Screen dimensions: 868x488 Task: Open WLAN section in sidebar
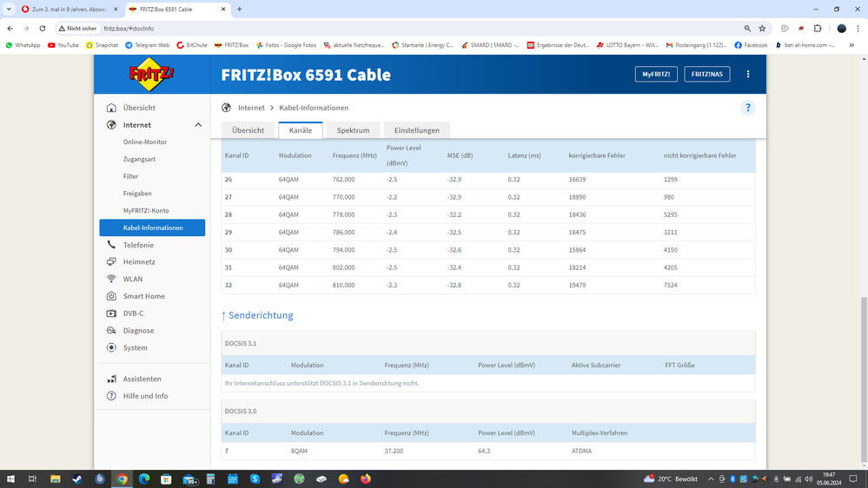point(132,279)
